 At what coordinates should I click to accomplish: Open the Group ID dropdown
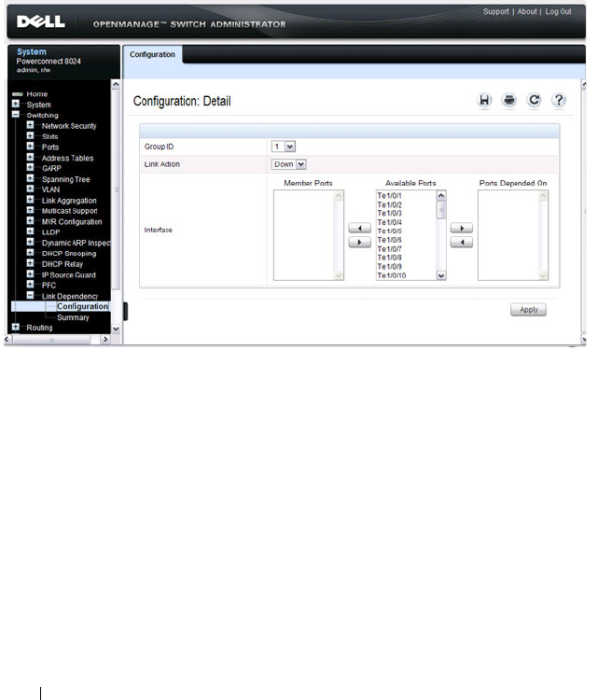click(x=284, y=147)
